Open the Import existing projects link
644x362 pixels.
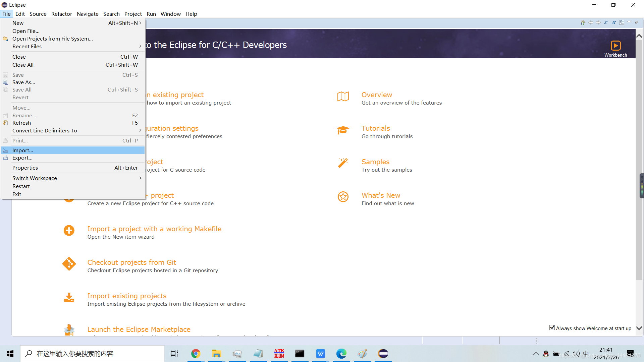click(x=127, y=296)
